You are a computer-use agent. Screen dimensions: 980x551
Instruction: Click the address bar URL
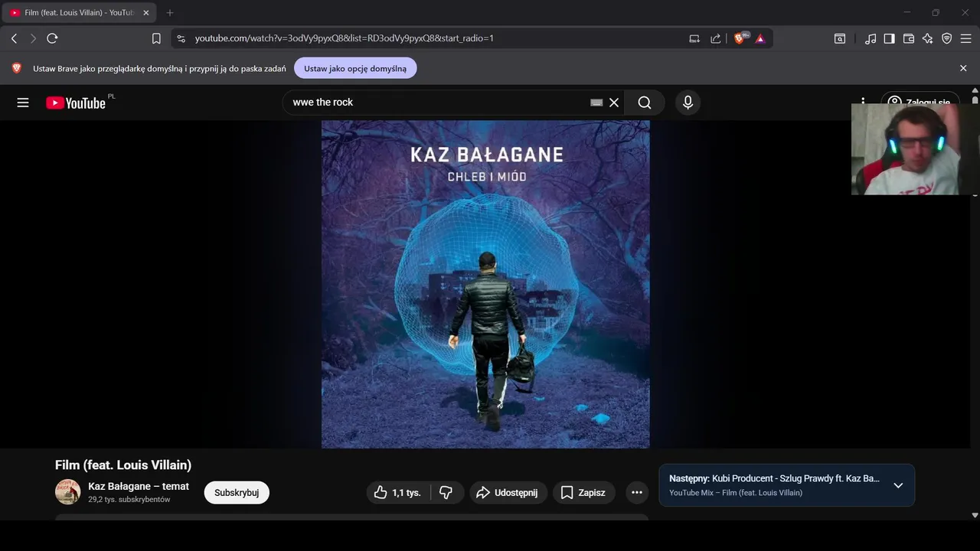click(345, 38)
